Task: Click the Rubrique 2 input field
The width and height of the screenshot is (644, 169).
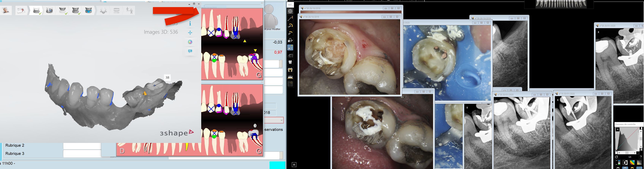Action: tap(82, 146)
